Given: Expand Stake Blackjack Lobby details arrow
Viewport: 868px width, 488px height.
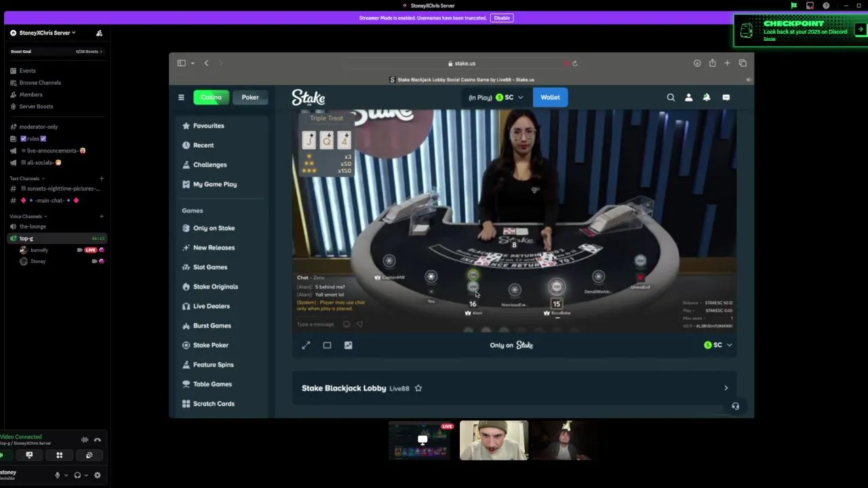Looking at the screenshot, I should [726, 388].
